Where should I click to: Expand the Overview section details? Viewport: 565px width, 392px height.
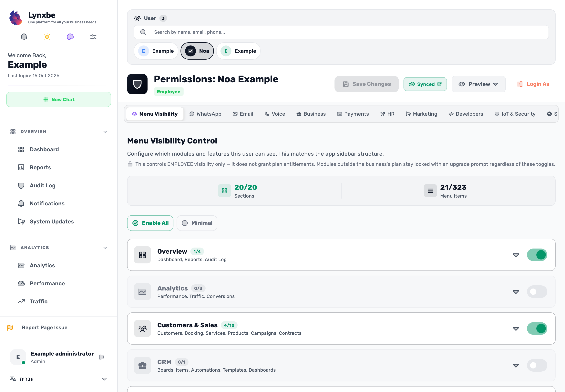click(x=516, y=255)
